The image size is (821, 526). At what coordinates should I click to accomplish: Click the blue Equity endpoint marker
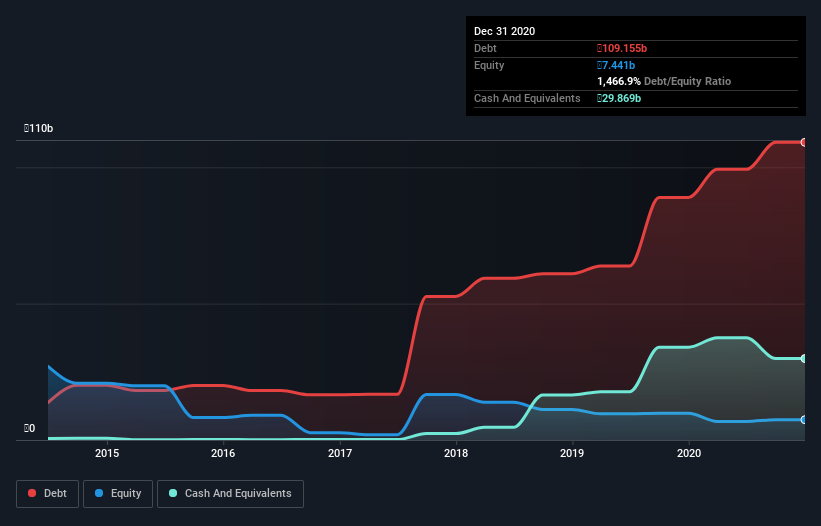click(804, 420)
